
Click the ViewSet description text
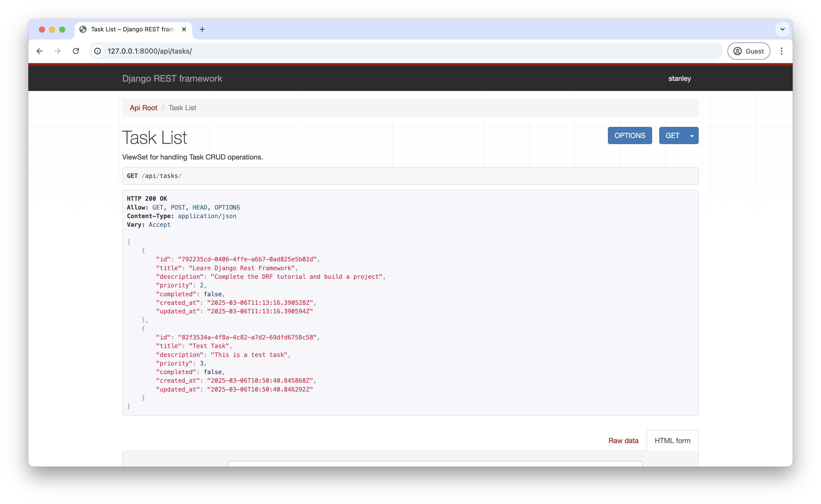click(192, 157)
